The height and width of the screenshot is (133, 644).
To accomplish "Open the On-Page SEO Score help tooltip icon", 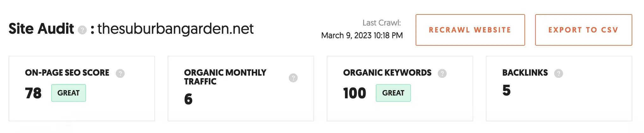I will (120, 73).
